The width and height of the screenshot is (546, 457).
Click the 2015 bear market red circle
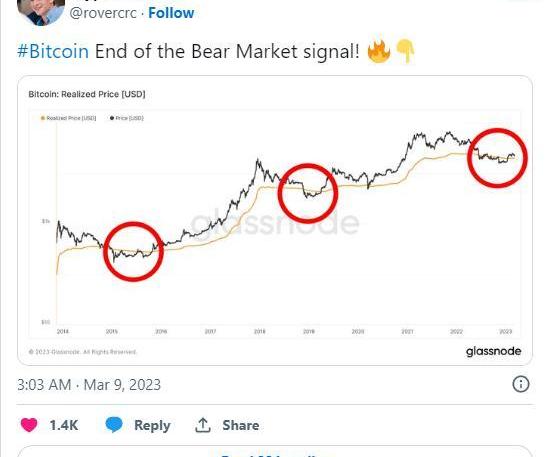pyautogui.click(x=133, y=251)
